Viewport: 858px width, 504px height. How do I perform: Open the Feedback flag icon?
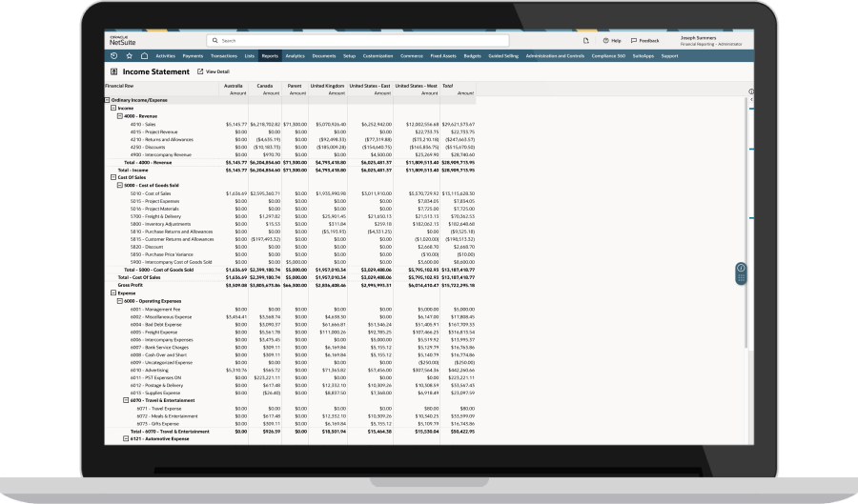coord(632,41)
